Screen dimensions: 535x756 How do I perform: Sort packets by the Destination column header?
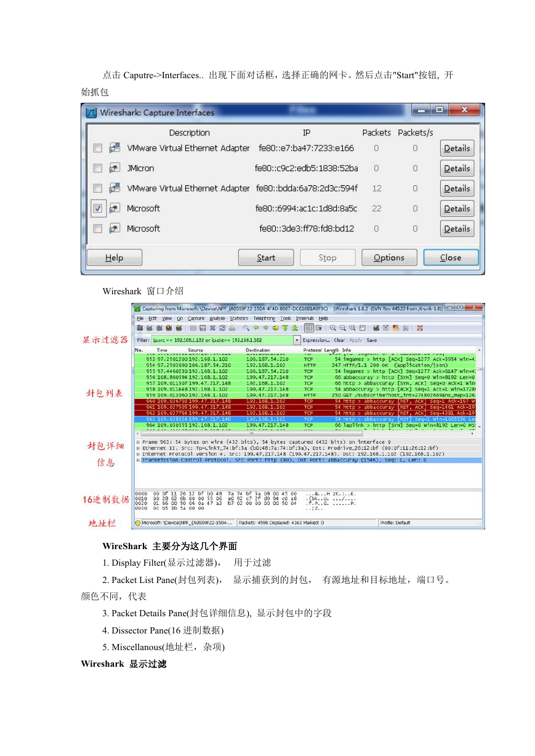click(258, 350)
